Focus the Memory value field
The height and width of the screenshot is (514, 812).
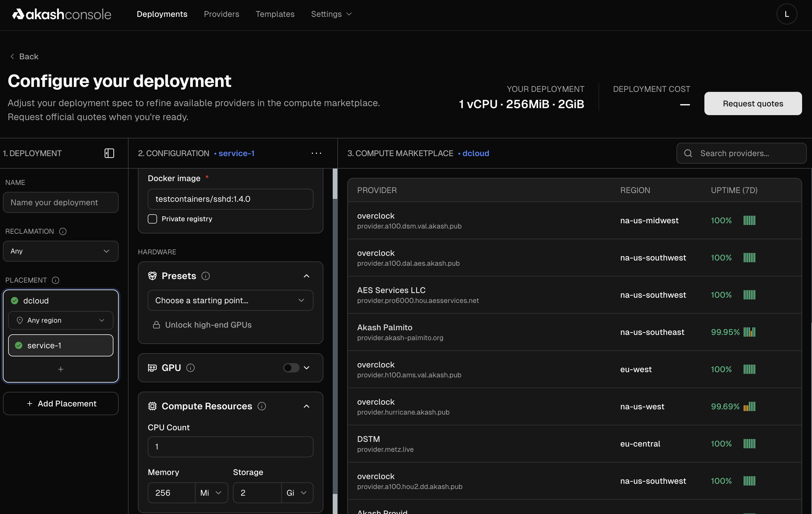[171, 493]
